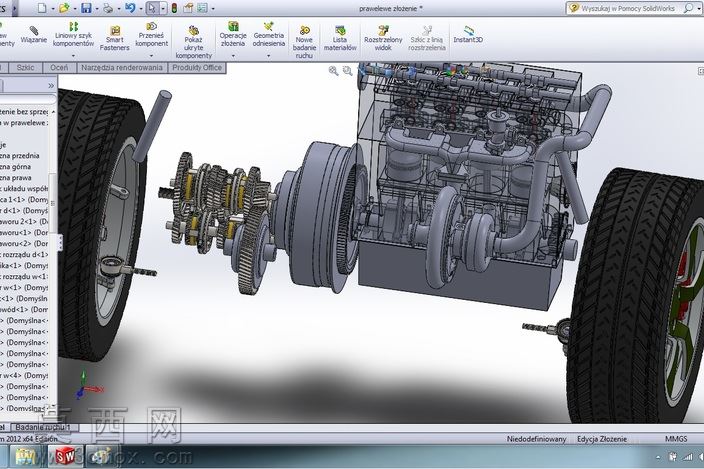Collapse the feature tree panel chevron
This screenshot has height=469, width=704.
click(51, 85)
